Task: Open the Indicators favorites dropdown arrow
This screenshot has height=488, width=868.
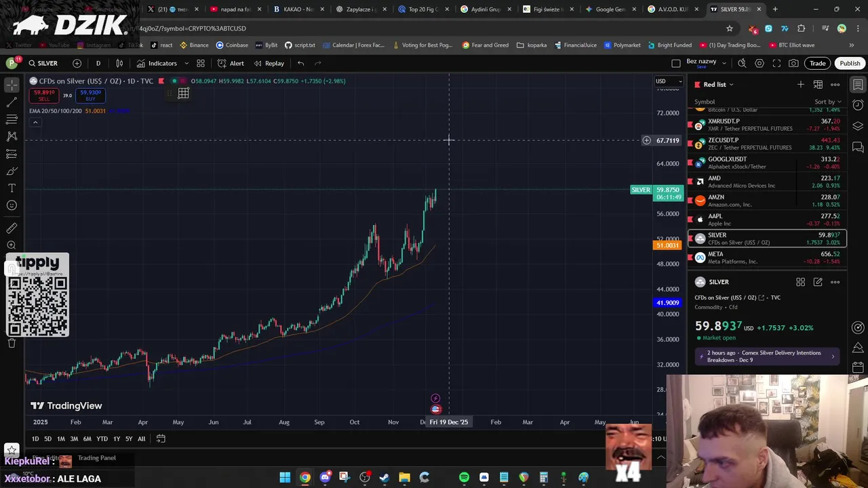Action: (x=186, y=63)
